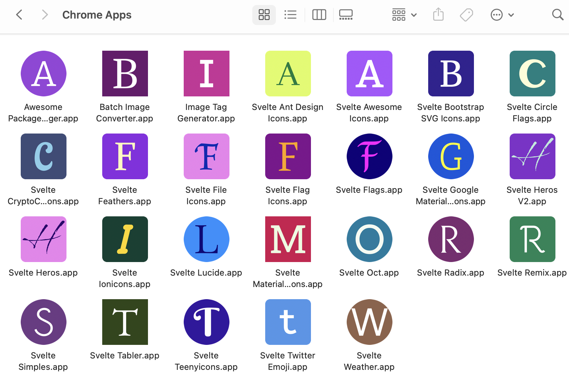Select Svelte Flag Icons app icon

coord(288,156)
